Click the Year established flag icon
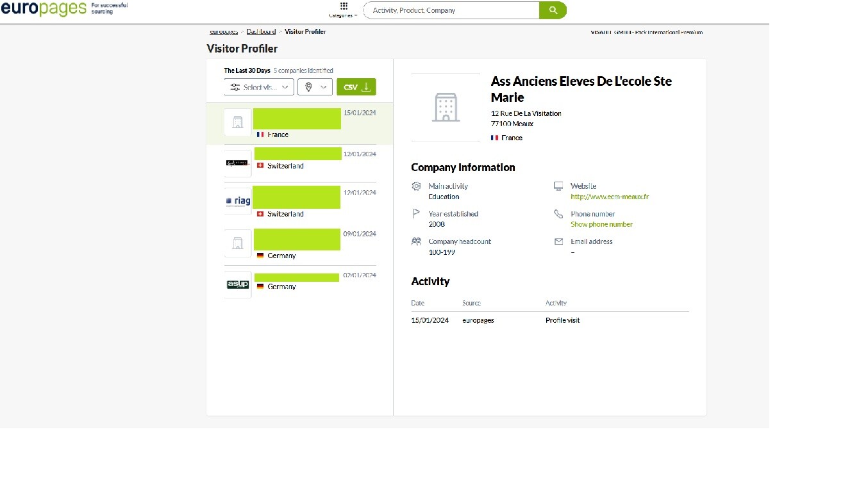The width and height of the screenshot is (868, 488). 417,214
